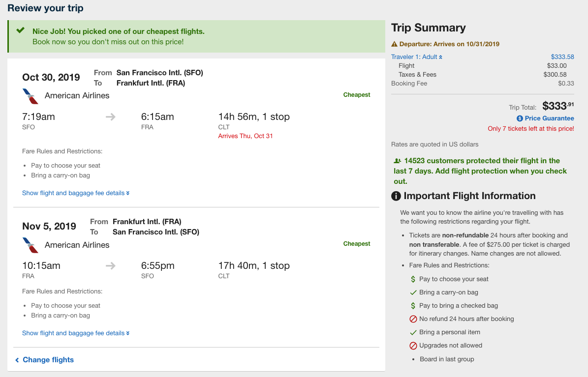Click the red icon beside Upgrades not allowed
The width and height of the screenshot is (588, 377).
coord(413,346)
